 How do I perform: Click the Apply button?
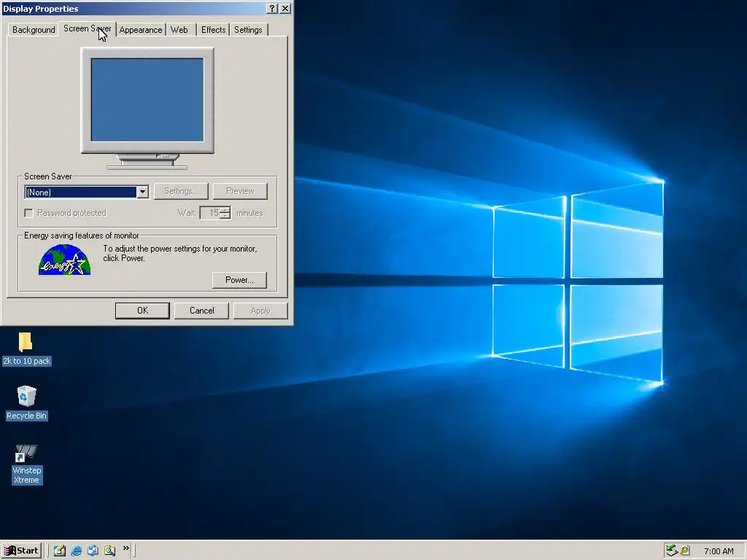coord(260,311)
